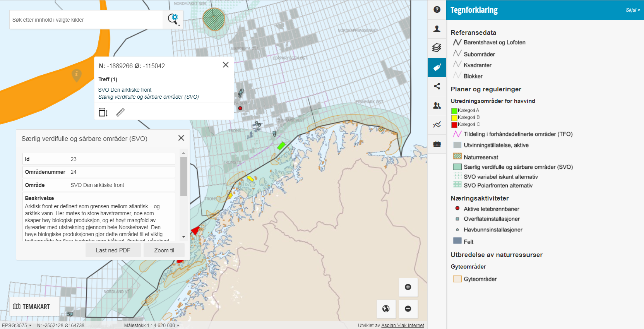
Task: Open the users group icon in sidebar
Action: coord(437,105)
